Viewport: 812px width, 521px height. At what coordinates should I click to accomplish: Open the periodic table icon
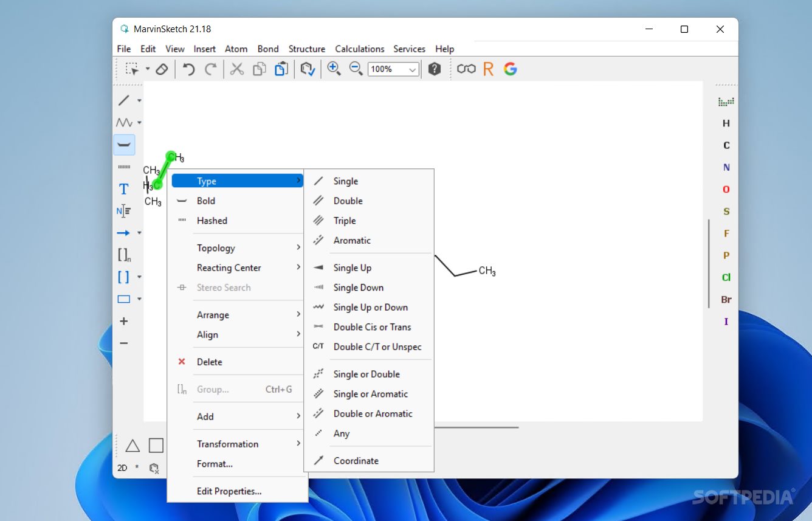tap(726, 102)
